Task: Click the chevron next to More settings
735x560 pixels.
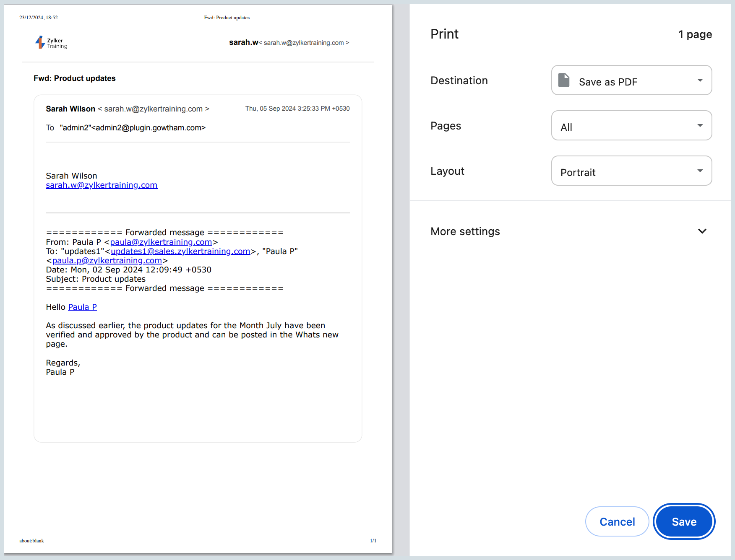Action: [x=702, y=231]
